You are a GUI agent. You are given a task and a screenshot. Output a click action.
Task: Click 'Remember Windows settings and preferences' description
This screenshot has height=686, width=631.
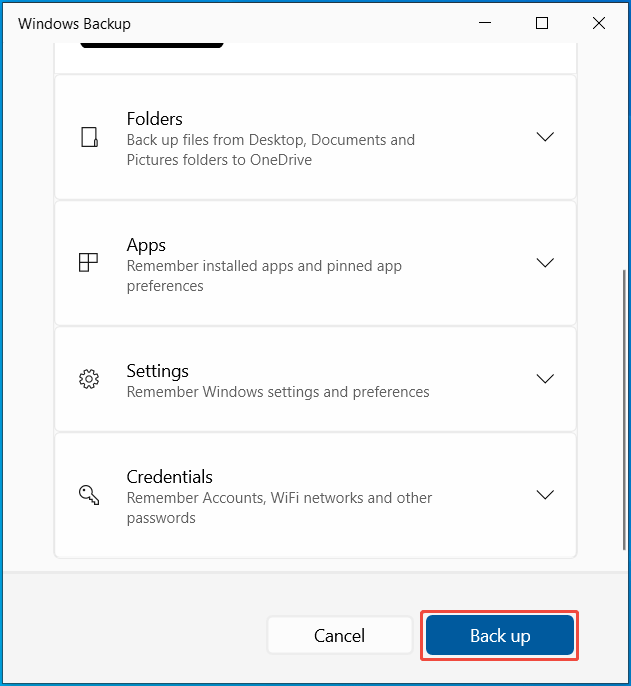278,392
